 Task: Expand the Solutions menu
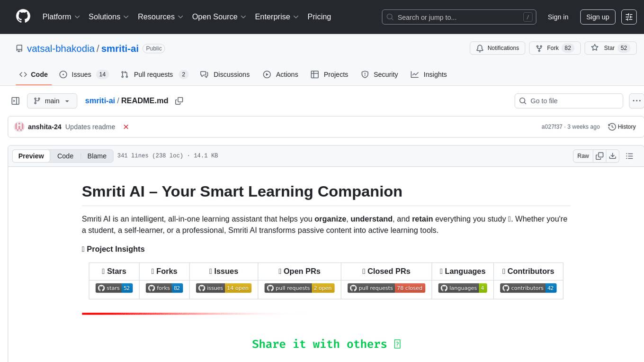(108, 17)
